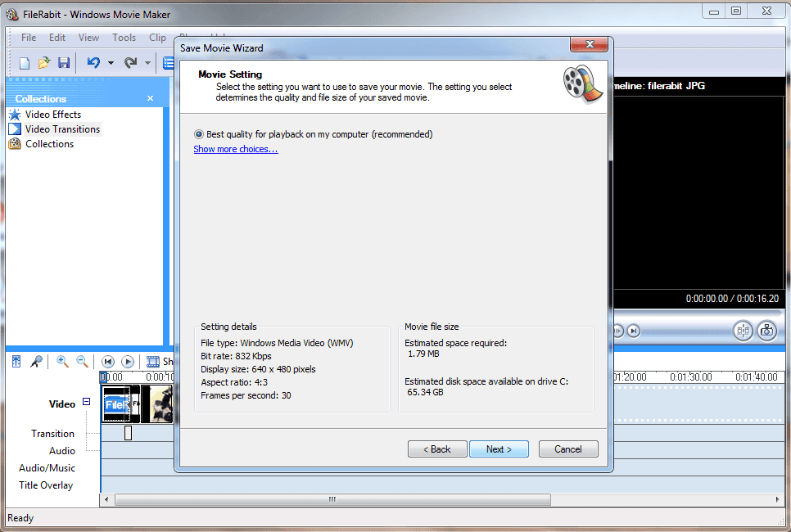Click the Transition track label
791x532 pixels.
52,434
